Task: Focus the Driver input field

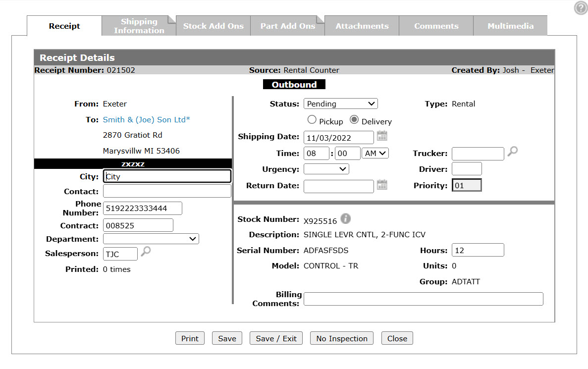Action: point(467,169)
